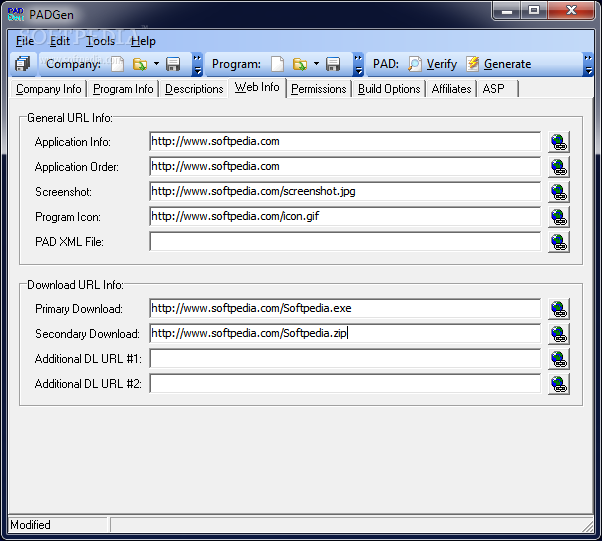
Task: Open Application Info URL globe icon
Action: coord(559,142)
